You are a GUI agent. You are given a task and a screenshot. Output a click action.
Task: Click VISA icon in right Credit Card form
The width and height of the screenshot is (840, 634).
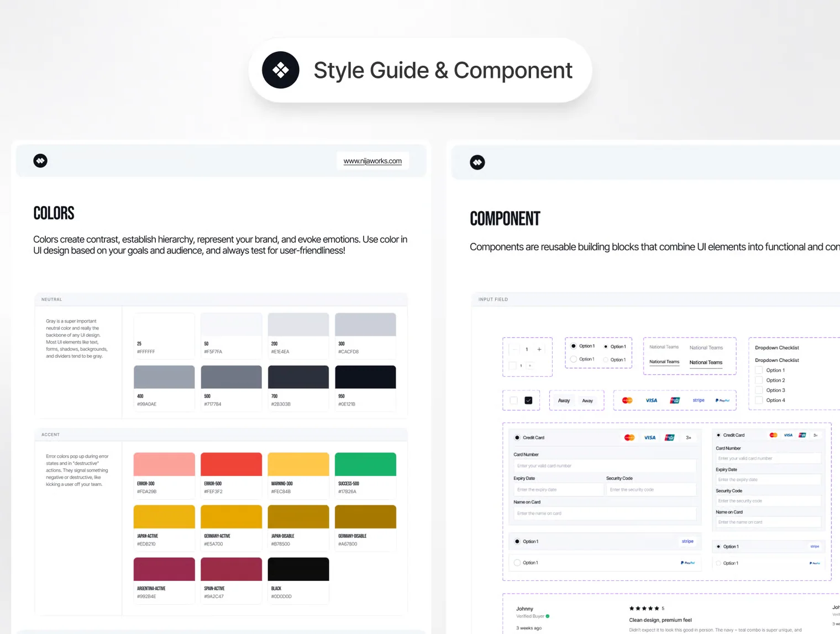(x=788, y=435)
